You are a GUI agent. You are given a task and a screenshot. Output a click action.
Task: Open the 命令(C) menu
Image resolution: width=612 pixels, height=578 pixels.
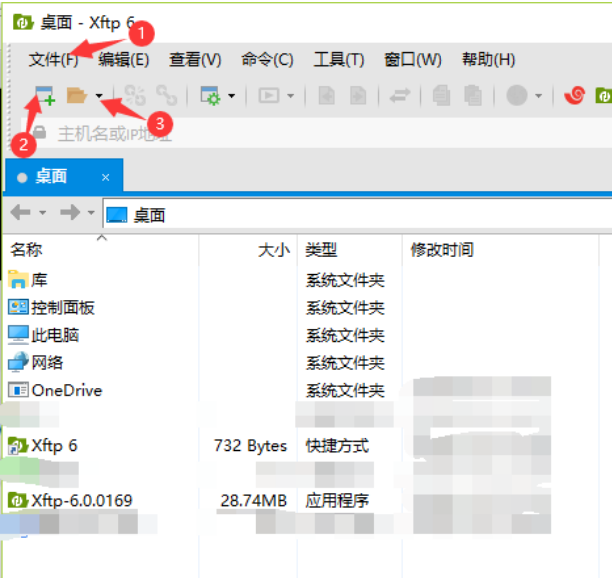[x=267, y=60]
